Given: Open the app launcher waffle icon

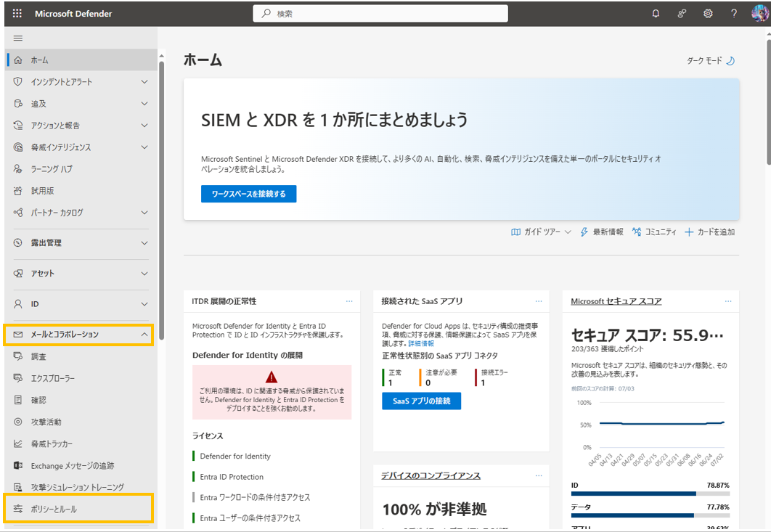Looking at the screenshot, I should click(x=17, y=13).
